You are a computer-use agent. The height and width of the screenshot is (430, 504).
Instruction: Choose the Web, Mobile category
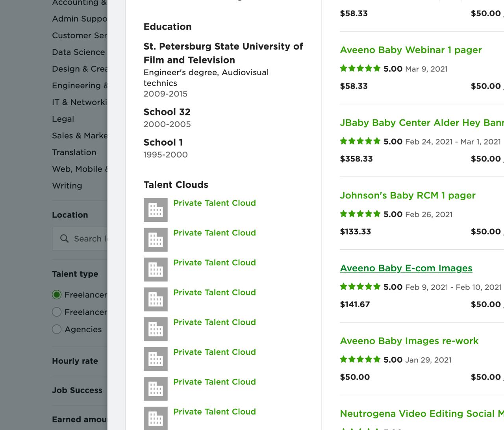tap(79, 169)
